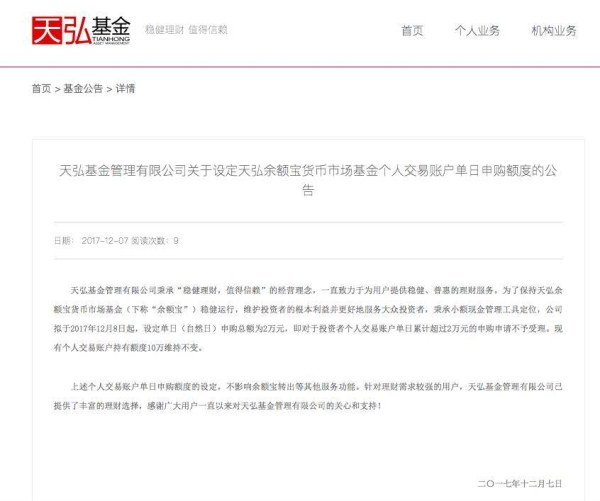Go to 首页 via the breadcrumb

[41, 89]
